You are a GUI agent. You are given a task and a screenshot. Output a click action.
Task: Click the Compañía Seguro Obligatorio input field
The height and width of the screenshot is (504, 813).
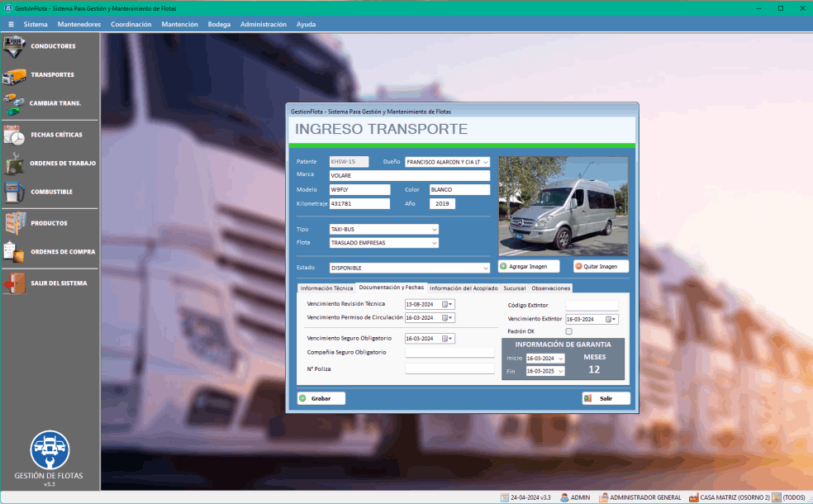click(449, 352)
